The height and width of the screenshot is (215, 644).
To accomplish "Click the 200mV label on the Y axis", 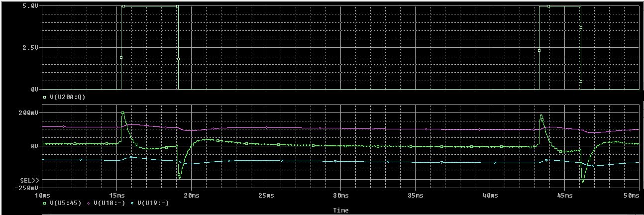I will [29, 113].
